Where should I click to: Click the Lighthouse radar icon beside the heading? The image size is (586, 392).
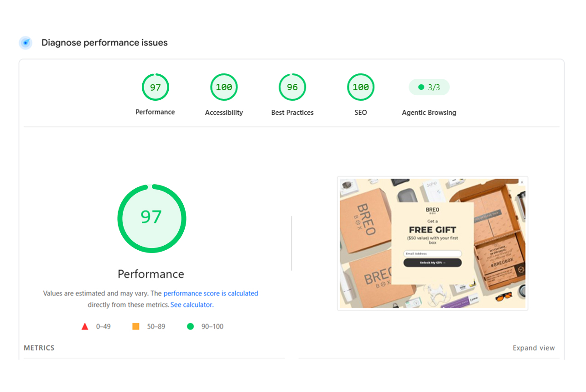tap(26, 43)
